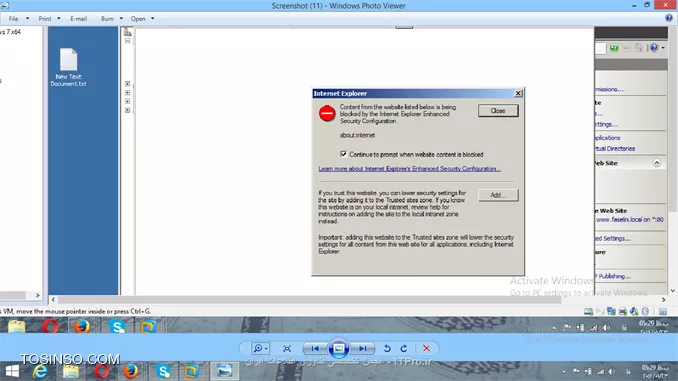Open the FTP Publishing... link

(613, 276)
